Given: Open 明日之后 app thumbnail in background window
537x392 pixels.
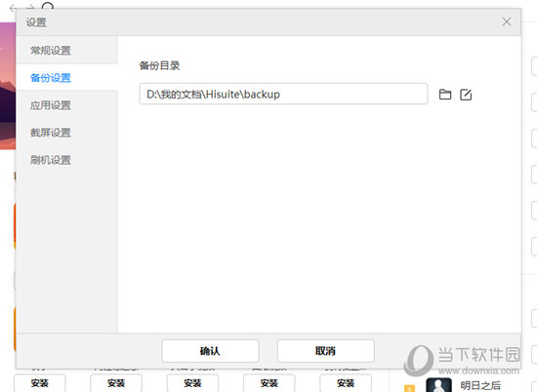Looking at the screenshot, I should 438,385.
